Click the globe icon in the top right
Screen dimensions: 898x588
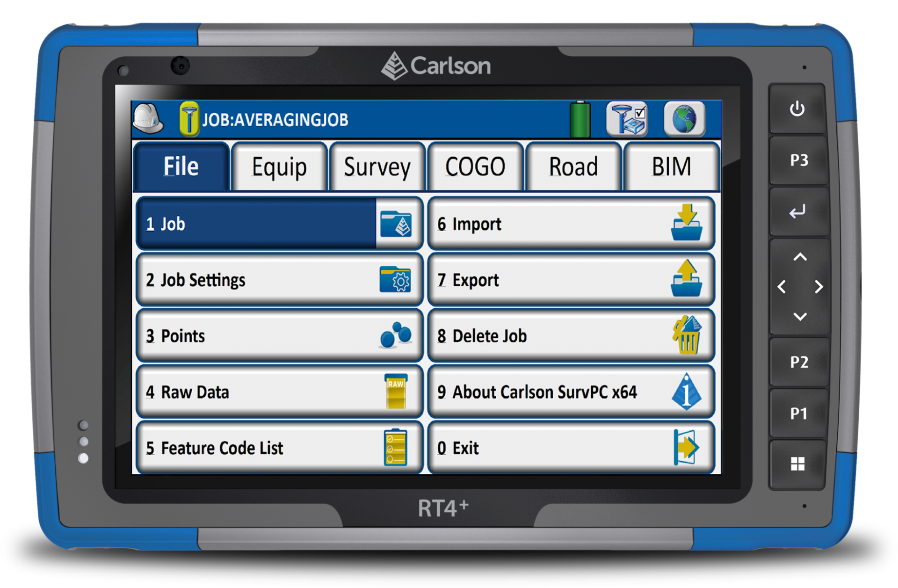(x=685, y=118)
